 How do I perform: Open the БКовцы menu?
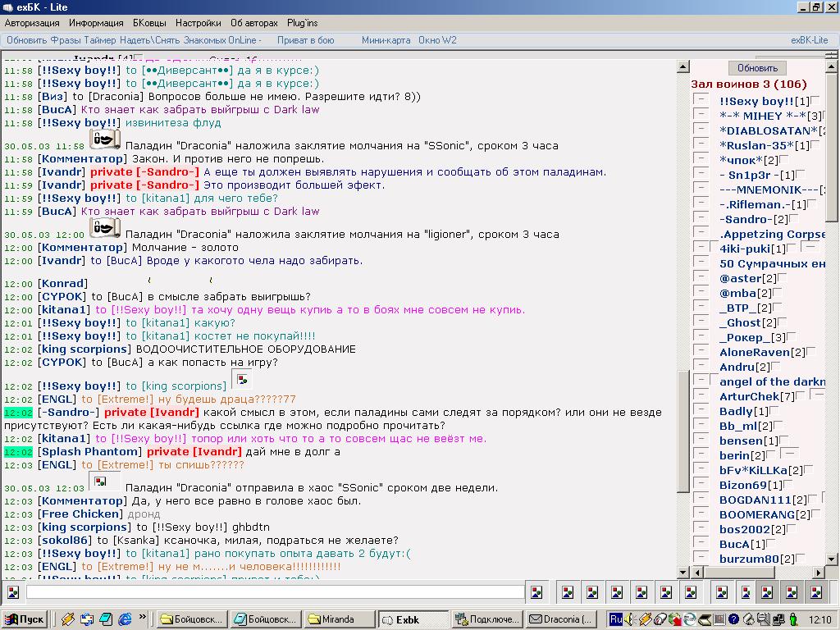click(149, 23)
